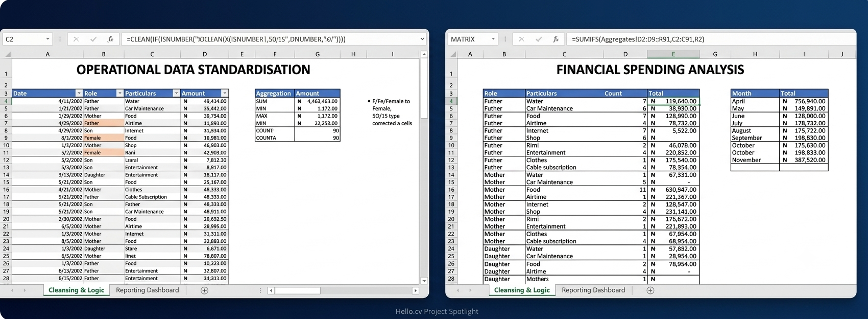
Task: Open Insert Function (fx) in the MATRIX window
Action: tap(556, 39)
